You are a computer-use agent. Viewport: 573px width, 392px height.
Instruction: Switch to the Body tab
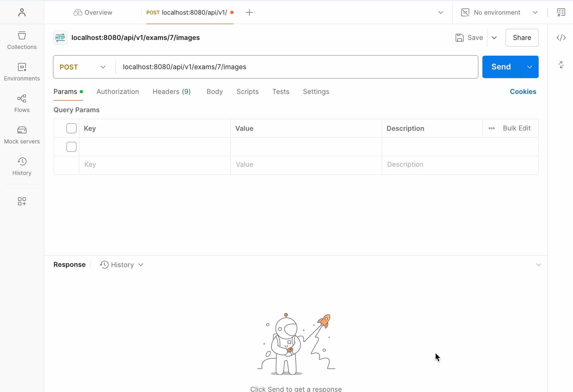(214, 92)
